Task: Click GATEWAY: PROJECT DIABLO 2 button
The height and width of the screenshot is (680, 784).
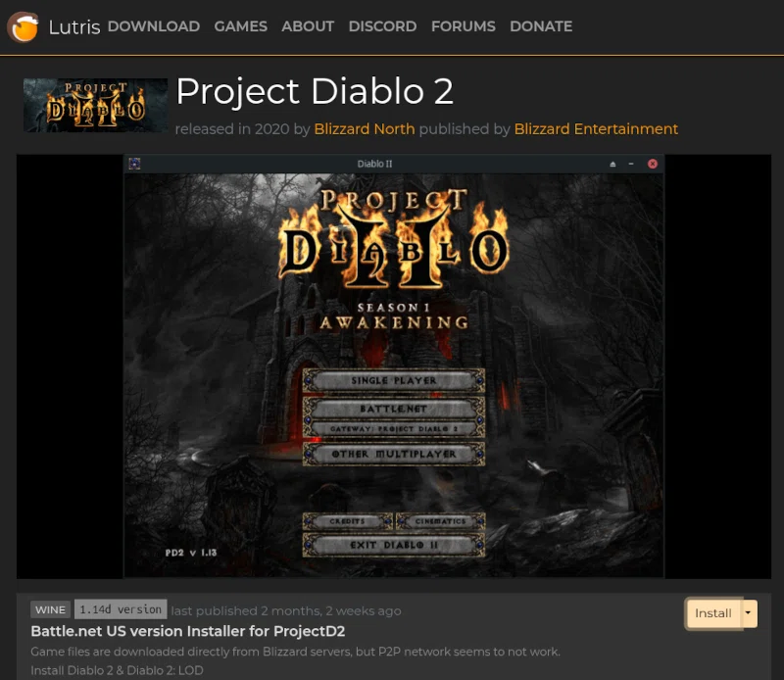Action: [x=394, y=429]
